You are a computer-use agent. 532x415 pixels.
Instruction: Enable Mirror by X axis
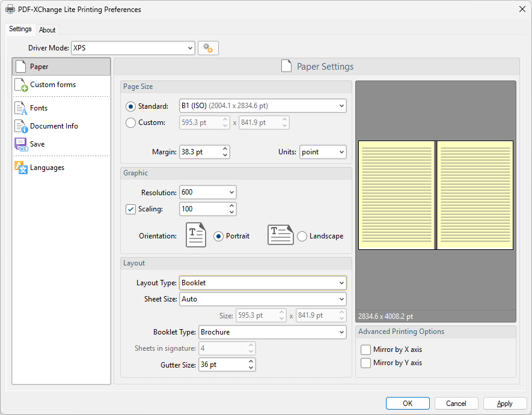365,350
